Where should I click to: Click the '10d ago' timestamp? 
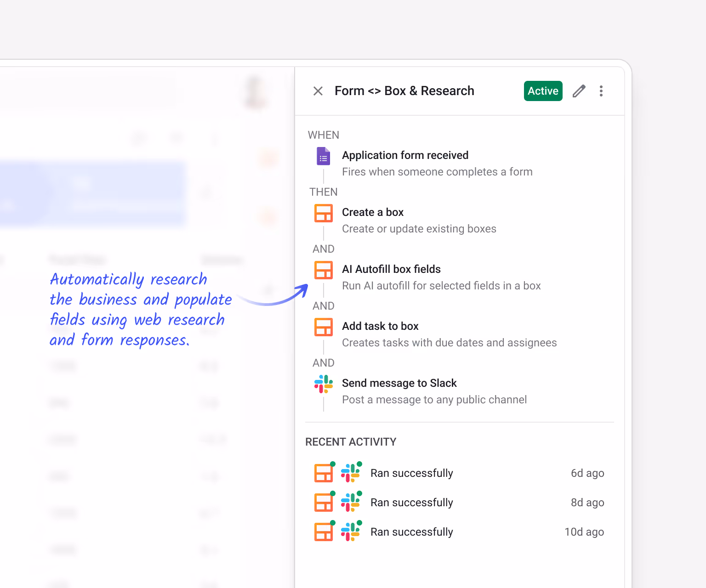584,532
